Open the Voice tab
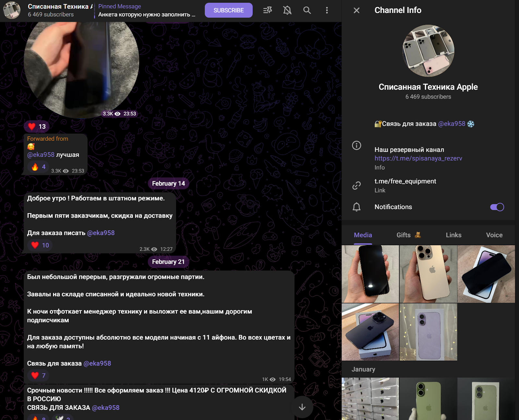The image size is (519, 420). [494, 235]
